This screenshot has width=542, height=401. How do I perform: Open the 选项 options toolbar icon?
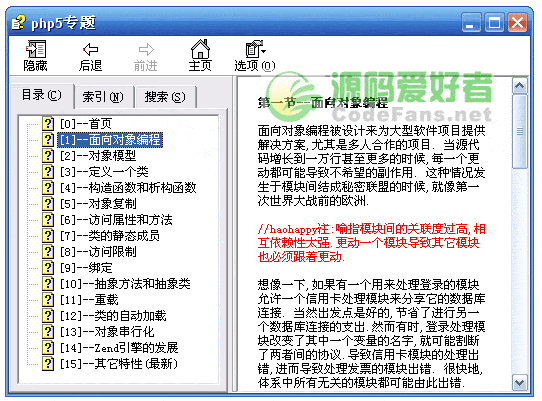click(x=255, y=49)
